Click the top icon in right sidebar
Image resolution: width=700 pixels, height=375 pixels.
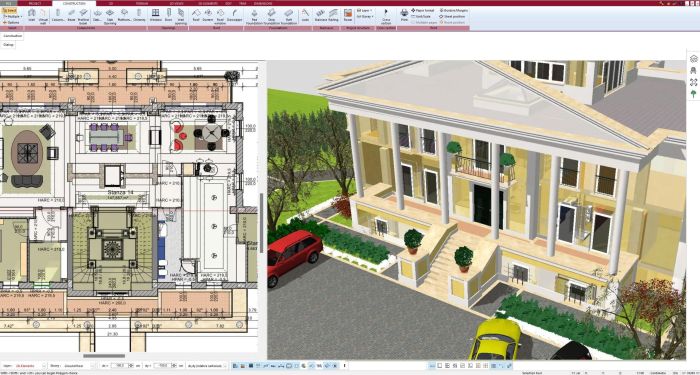693,59
